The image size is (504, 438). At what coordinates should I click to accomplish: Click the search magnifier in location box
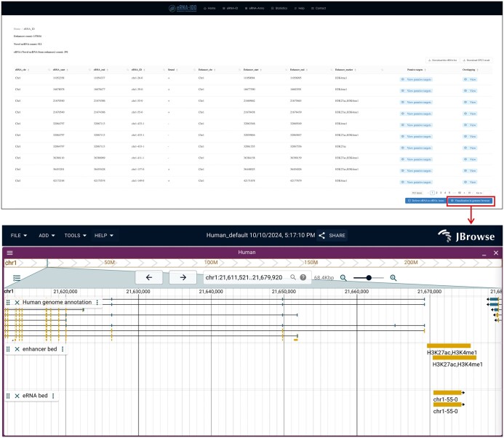tap(293, 277)
